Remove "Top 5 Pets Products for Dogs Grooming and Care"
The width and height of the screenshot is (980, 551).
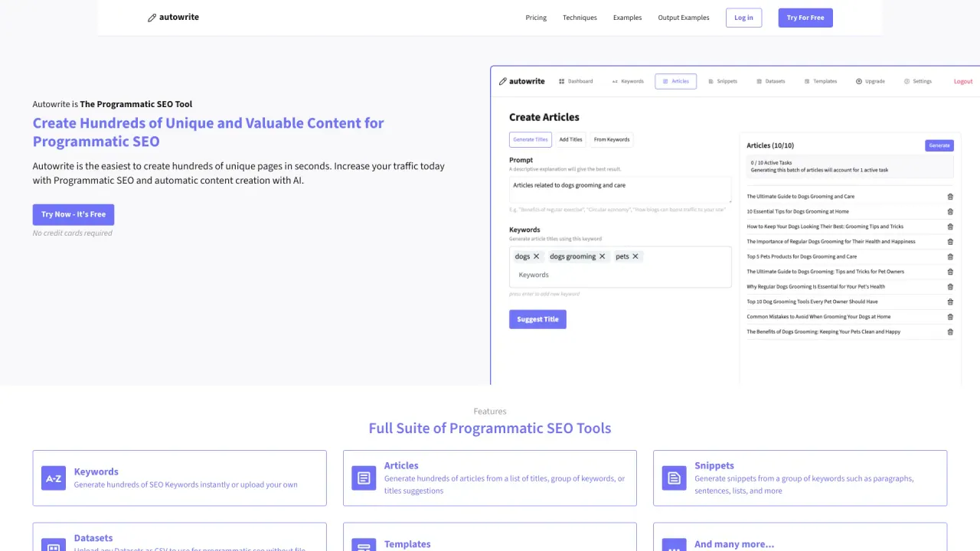coord(950,257)
